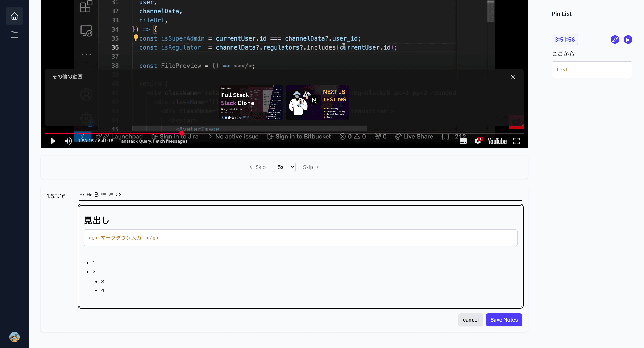Insert an ordered list in the note

pos(111,195)
